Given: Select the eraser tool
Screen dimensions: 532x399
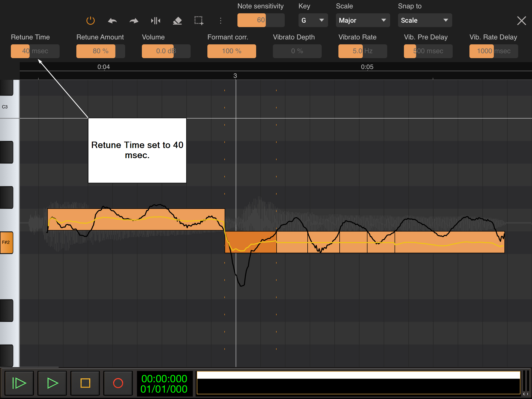Looking at the screenshot, I should click(x=177, y=21).
